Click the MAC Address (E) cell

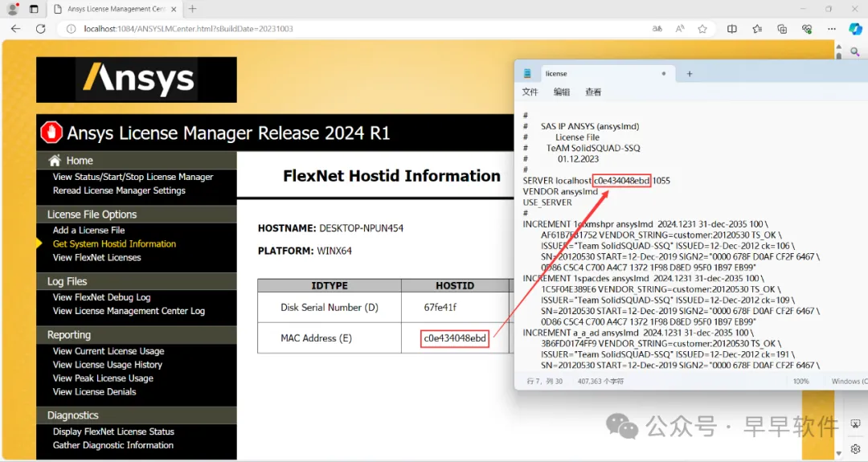tap(330, 338)
